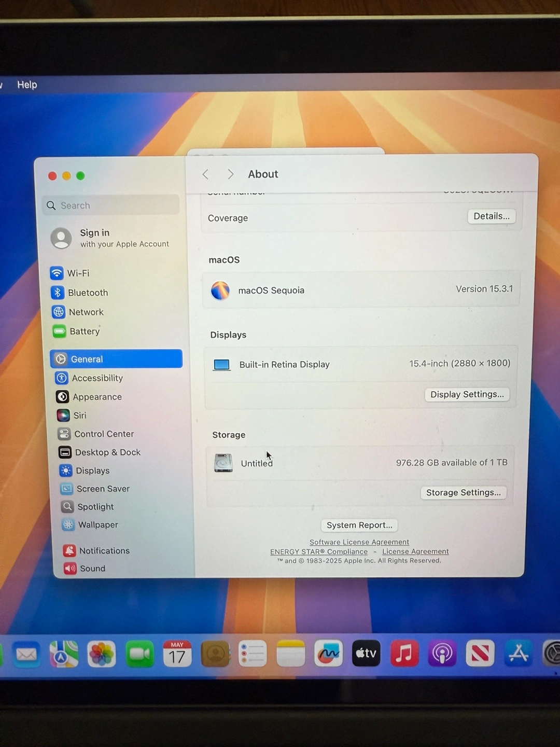Open Reminders from the Dock

(x=253, y=654)
